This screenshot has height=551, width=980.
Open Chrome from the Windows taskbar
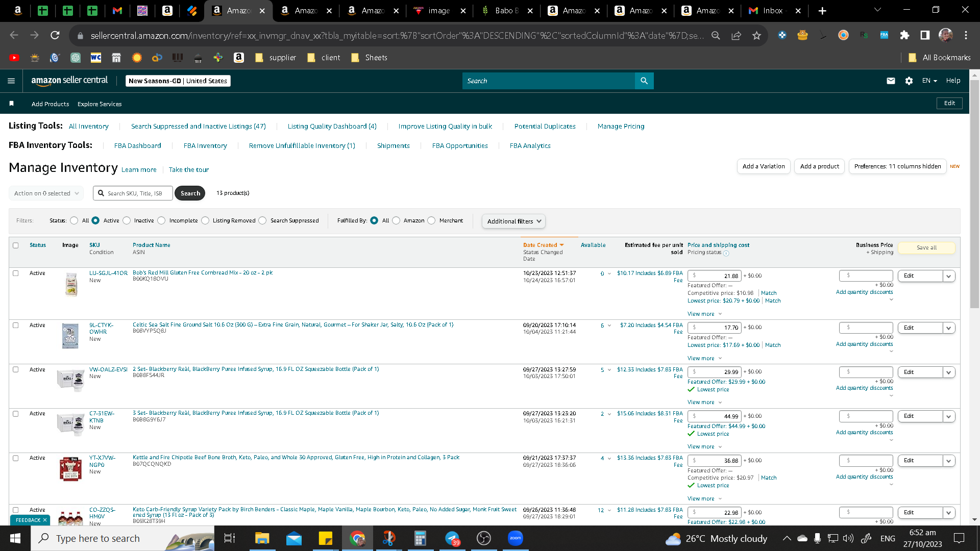click(357, 538)
